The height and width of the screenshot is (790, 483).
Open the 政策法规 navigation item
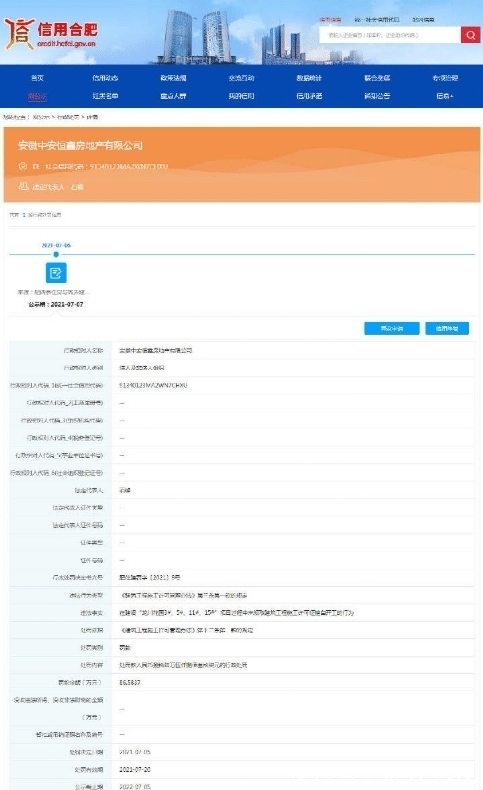[x=173, y=78]
